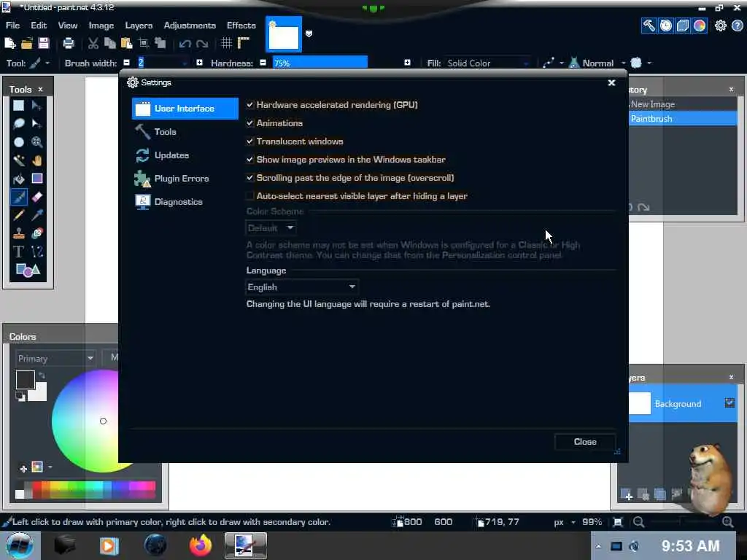The height and width of the screenshot is (560, 747).
Task: Expand the Tool chooser dropdown arrow
Action: point(47,63)
